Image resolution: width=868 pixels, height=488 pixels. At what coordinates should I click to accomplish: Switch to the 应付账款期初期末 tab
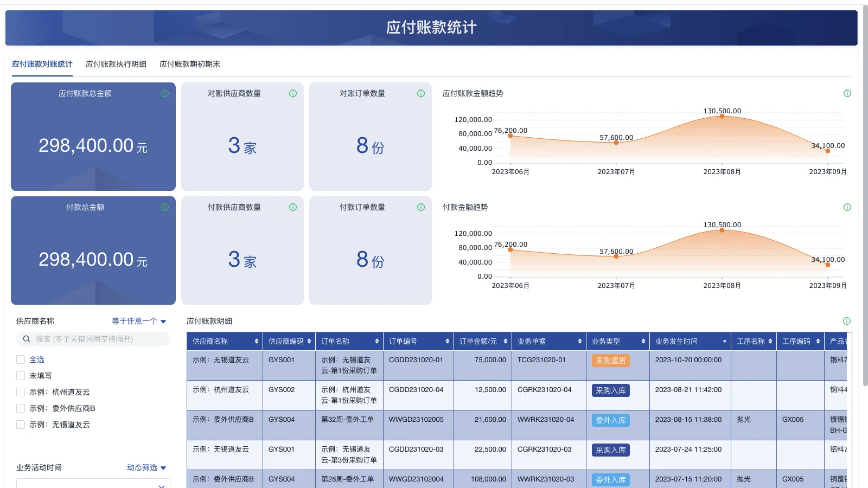click(190, 63)
